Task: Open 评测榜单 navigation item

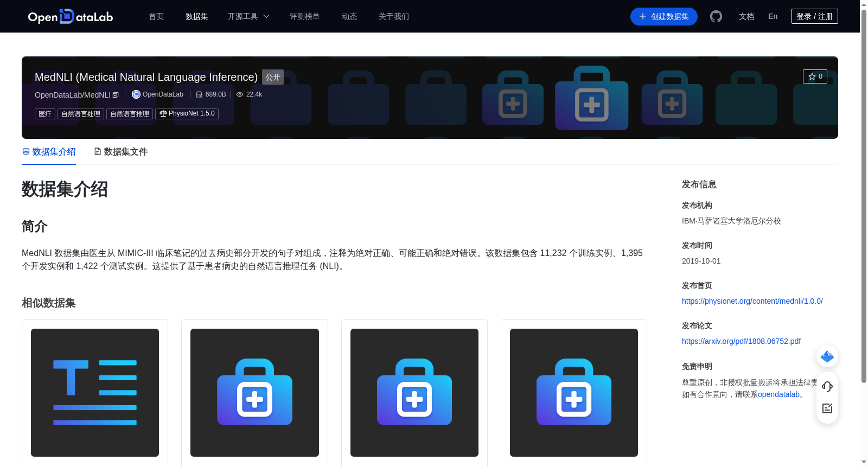Action: pos(305,16)
